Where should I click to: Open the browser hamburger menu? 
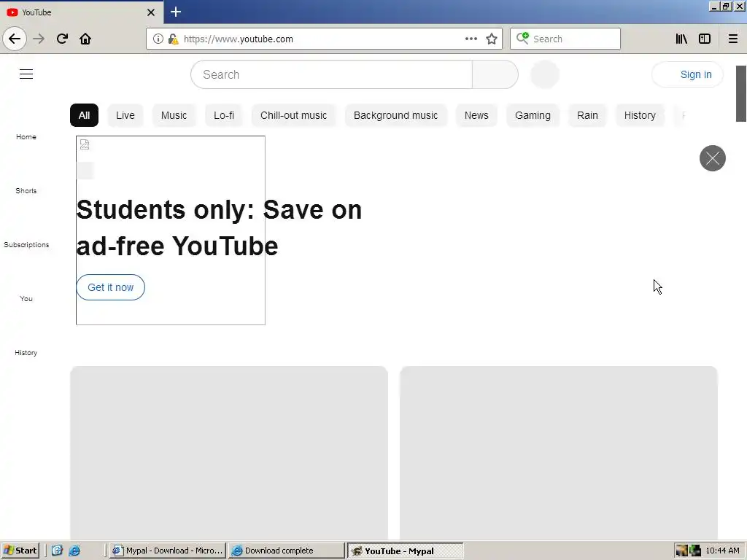pyautogui.click(x=732, y=39)
